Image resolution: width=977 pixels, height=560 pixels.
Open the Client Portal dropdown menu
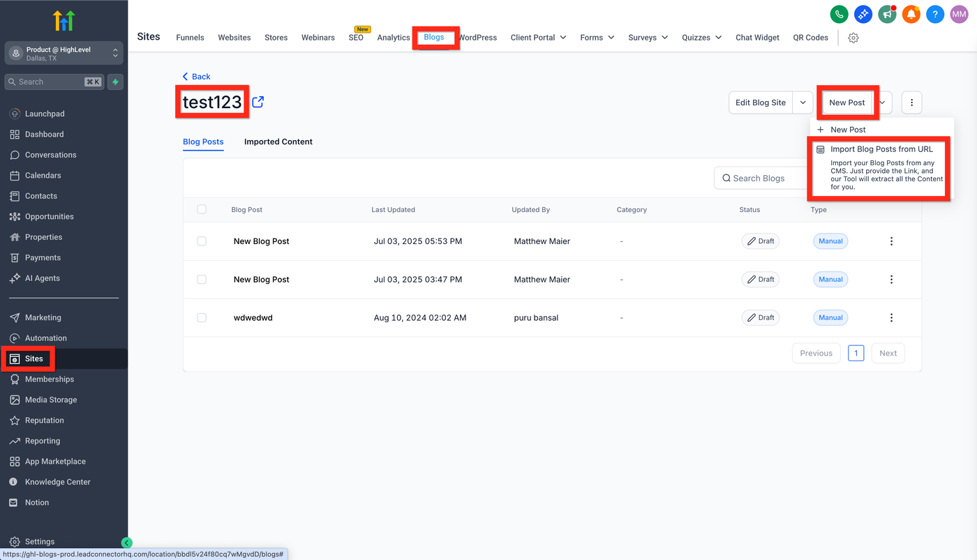click(x=538, y=38)
